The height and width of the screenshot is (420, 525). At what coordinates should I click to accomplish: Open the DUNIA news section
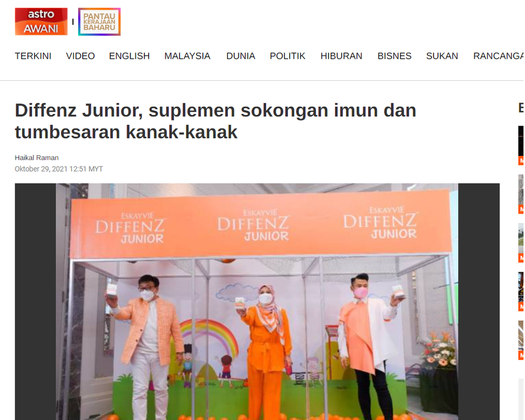point(241,56)
